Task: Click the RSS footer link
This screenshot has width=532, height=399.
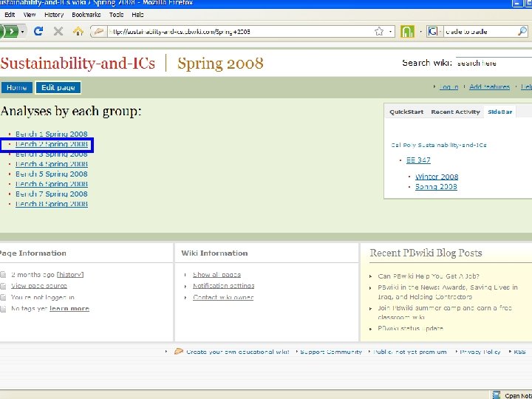Action: [x=519, y=352]
